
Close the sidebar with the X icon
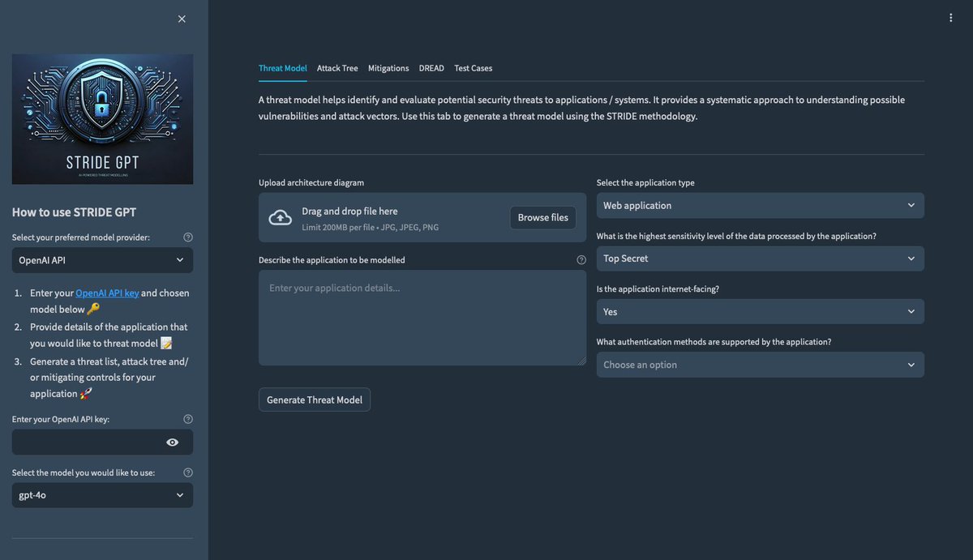click(182, 19)
